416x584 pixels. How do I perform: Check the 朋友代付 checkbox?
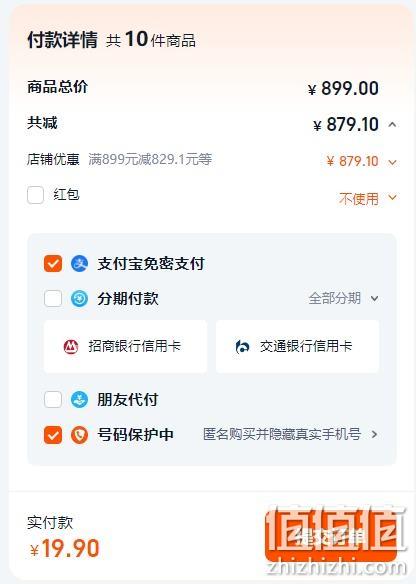coord(53,400)
